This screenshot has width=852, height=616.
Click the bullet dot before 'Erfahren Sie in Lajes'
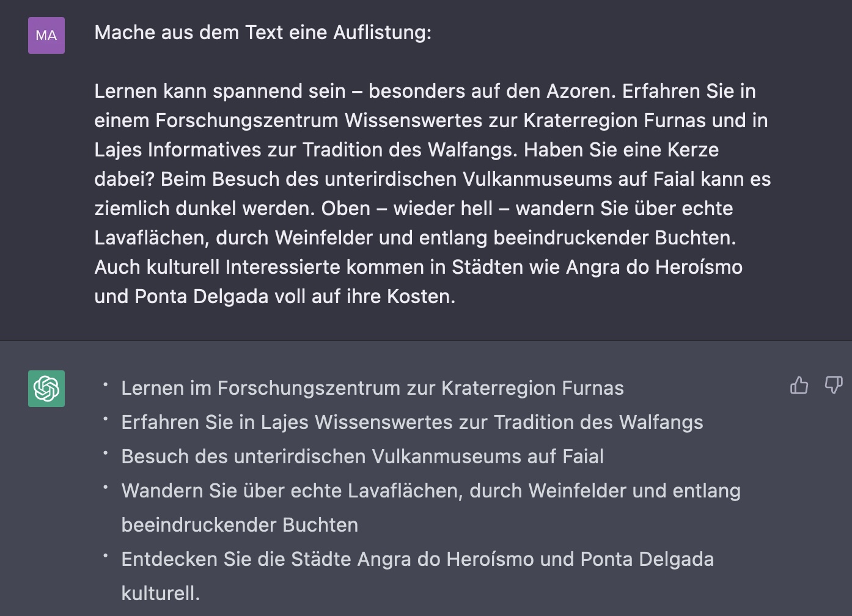coord(106,419)
